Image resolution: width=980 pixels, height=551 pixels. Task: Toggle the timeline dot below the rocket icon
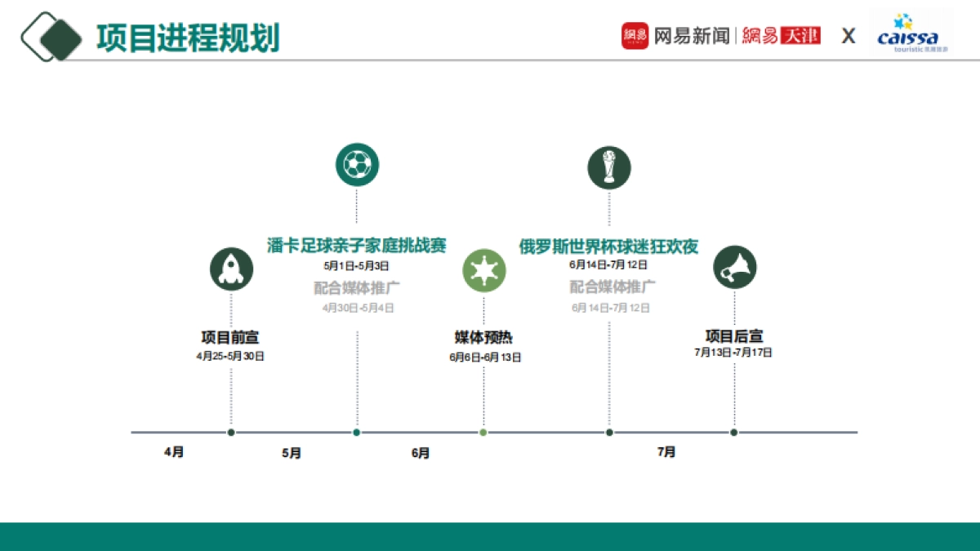pos(232,431)
